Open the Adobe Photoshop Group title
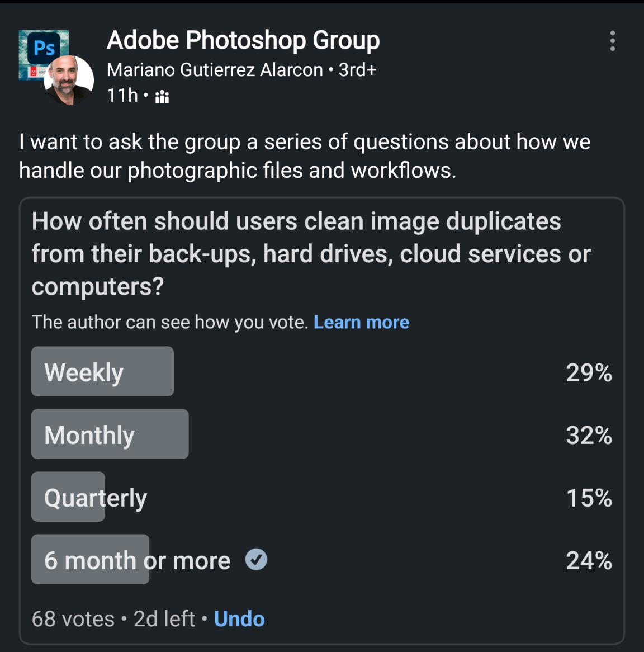Image resolution: width=644 pixels, height=652 pixels. pyautogui.click(x=243, y=40)
